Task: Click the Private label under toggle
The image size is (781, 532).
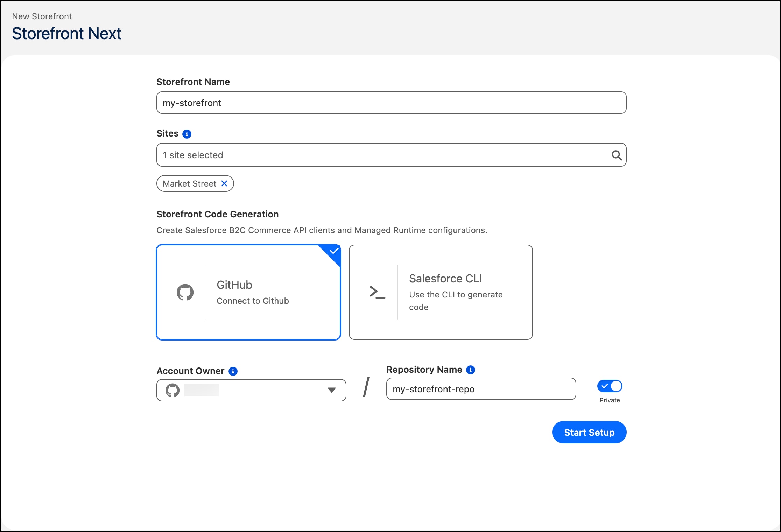Action: pyautogui.click(x=610, y=400)
